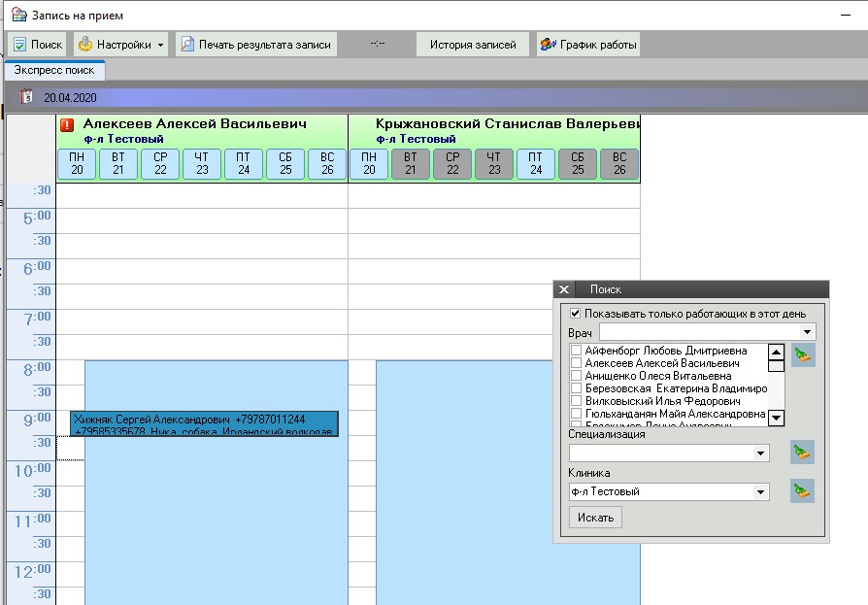868x605 pixels.
Task: Uncheck Показывать только работающих в этот день
Action: (x=576, y=314)
